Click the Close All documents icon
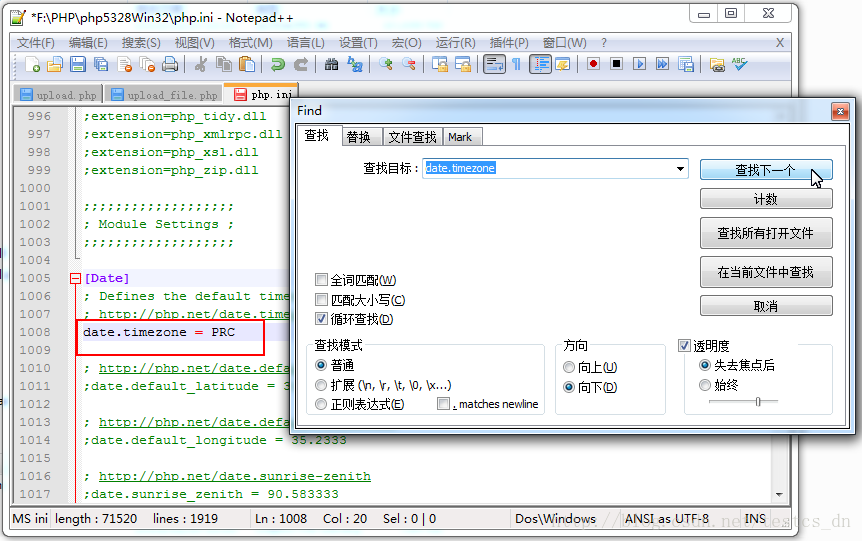Screen dimensions: 862x541 pos(147,64)
